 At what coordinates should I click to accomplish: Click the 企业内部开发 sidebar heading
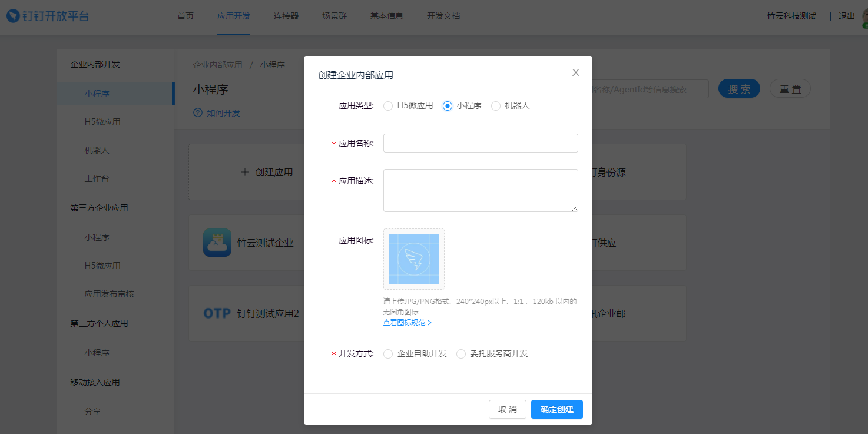coord(95,64)
